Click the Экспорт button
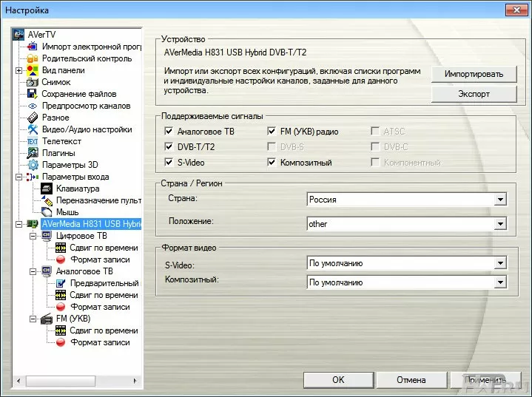 (x=474, y=95)
